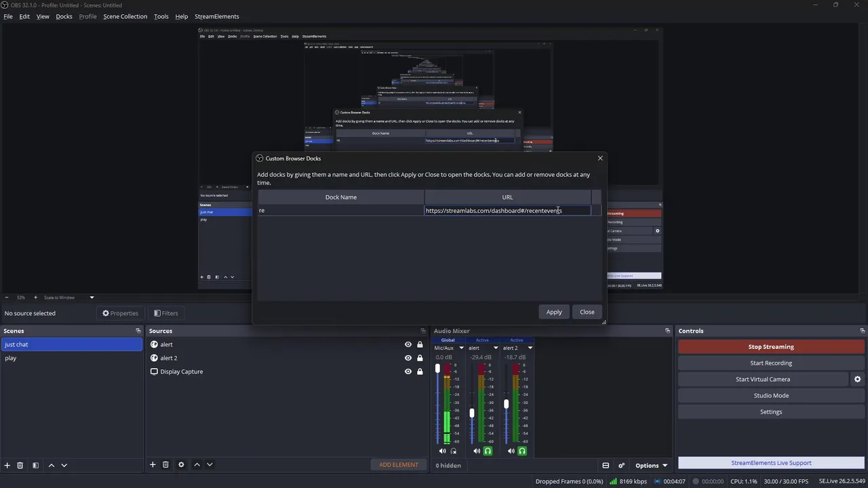This screenshot has width=868, height=488.
Task: Open StreamElements Live Support link
Action: coord(771,463)
